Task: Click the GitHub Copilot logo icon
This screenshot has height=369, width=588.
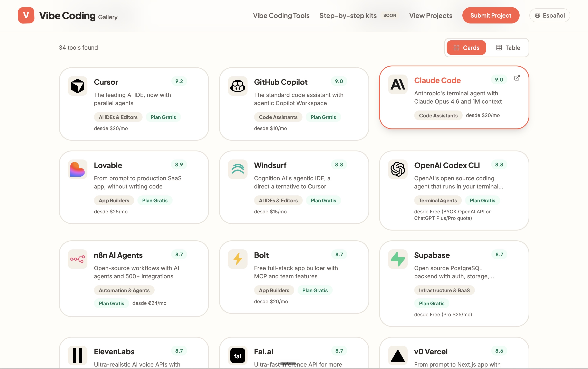Action: point(238,86)
